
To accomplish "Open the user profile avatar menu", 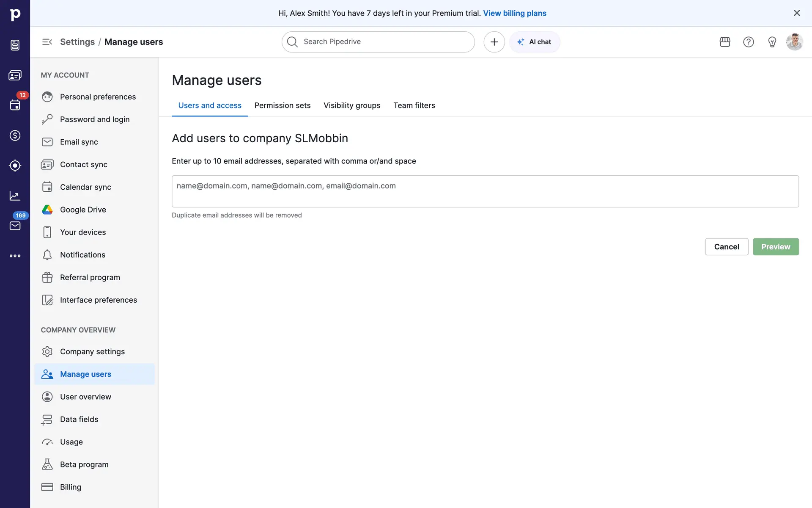I will pyautogui.click(x=794, y=42).
